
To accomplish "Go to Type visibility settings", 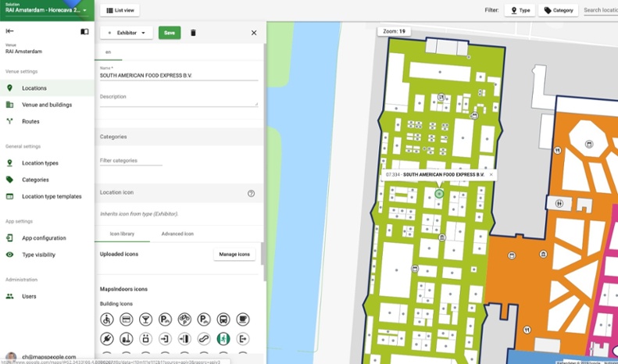I will pyautogui.click(x=47, y=255).
